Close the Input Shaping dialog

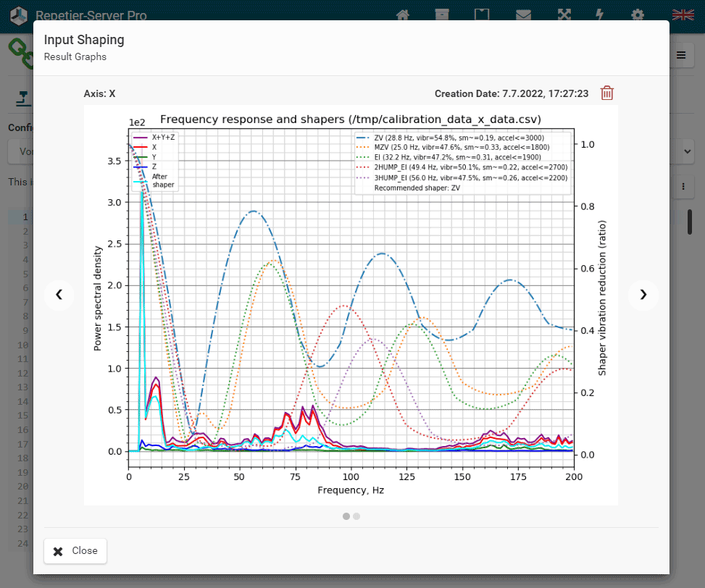(x=75, y=551)
